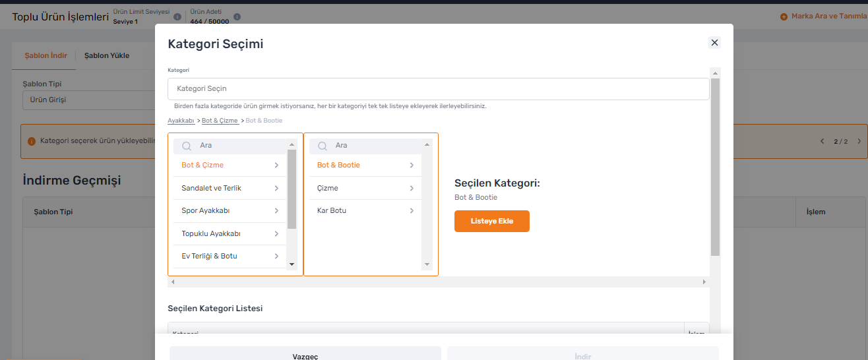
Task: Click dialog vertical scrollbar up arrow
Action: pos(716,72)
